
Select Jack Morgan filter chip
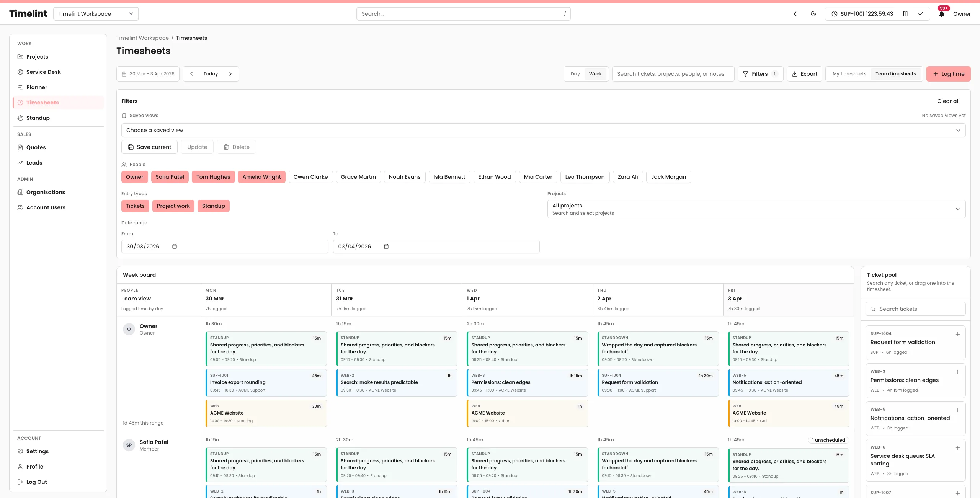coord(668,177)
